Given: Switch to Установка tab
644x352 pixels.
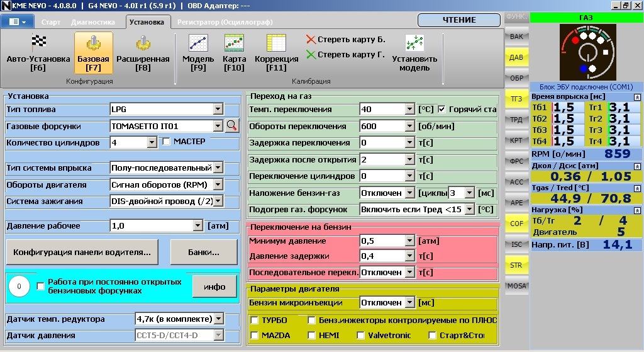Looking at the screenshot, I should [x=147, y=22].
